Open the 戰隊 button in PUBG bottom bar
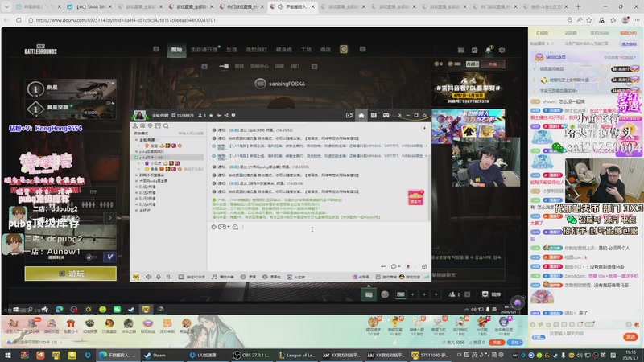This screenshot has height=362, width=644. pyautogui.click(x=492, y=294)
